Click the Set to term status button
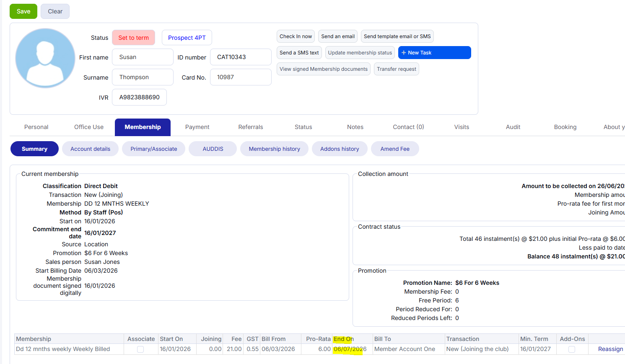Viewport: 625px width, 364px height. (134, 38)
